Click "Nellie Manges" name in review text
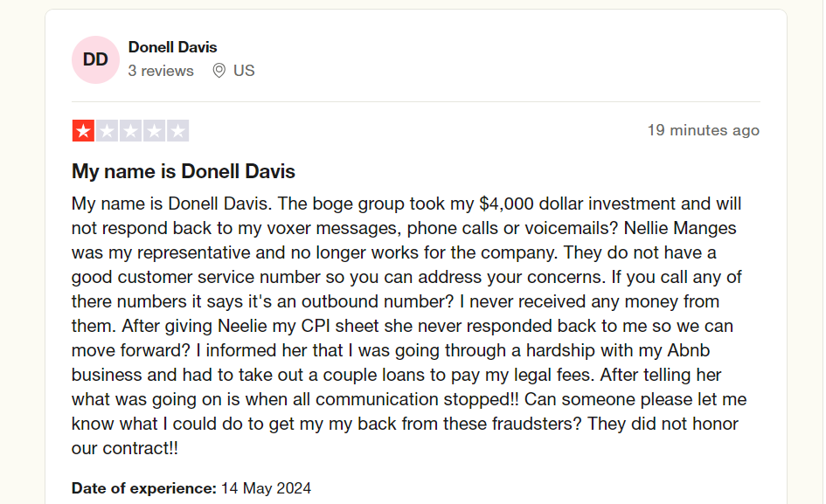This screenshot has width=826, height=504. click(680, 228)
